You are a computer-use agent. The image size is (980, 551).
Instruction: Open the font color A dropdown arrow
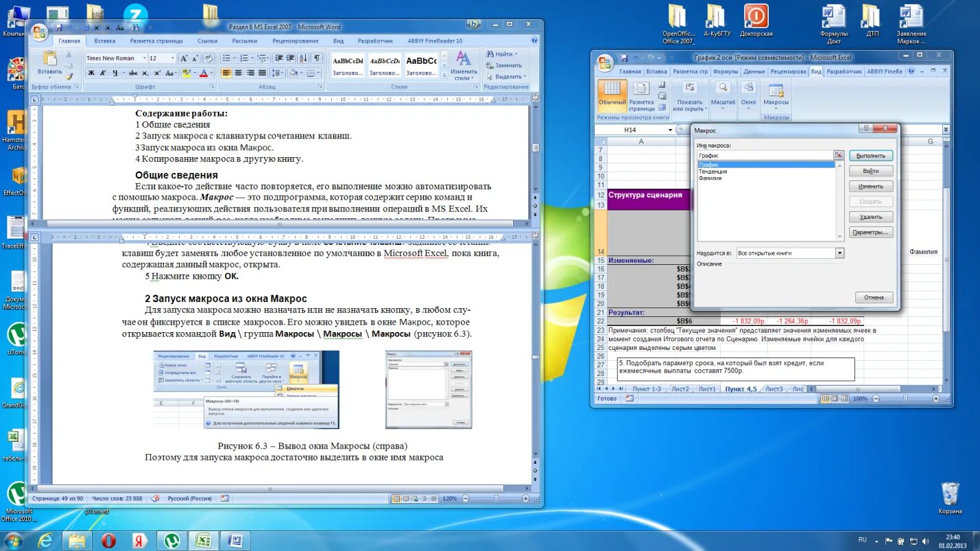[x=212, y=73]
